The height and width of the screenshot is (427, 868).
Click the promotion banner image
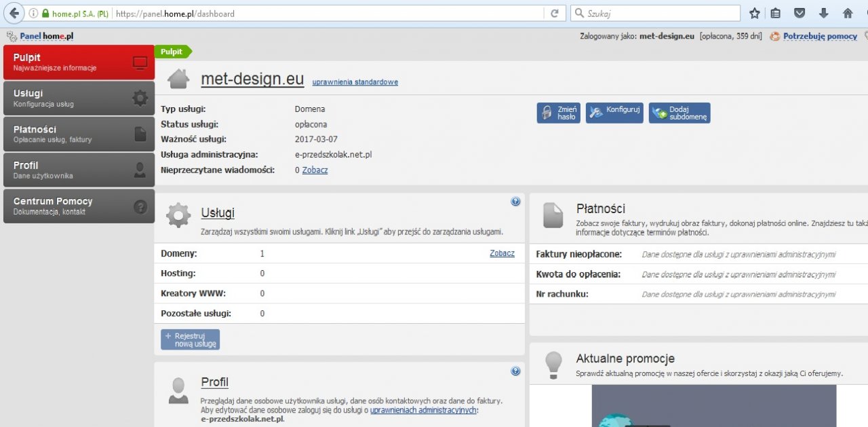click(x=714, y=406)
